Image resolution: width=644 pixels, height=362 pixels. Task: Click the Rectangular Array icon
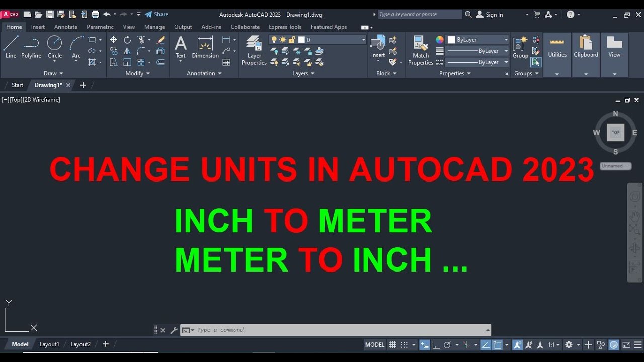pos(141,62)
